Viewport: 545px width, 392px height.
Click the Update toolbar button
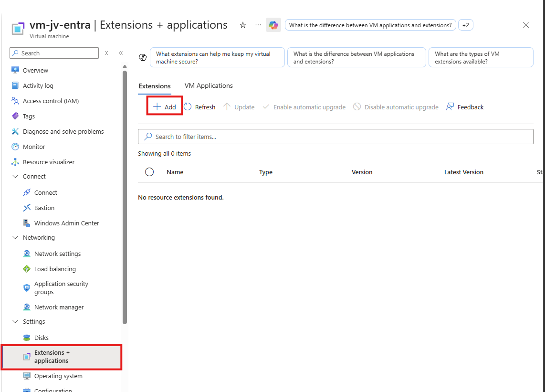(x=239, y=107)
